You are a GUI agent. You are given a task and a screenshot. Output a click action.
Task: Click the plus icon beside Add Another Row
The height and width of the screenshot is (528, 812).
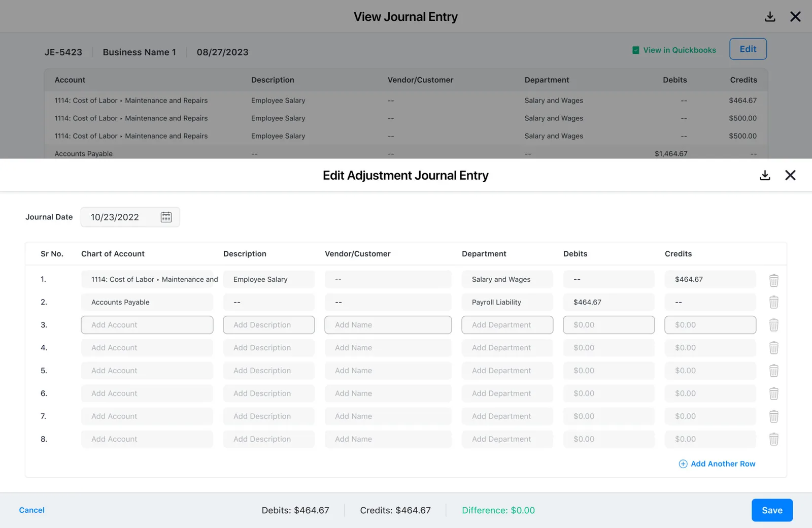683,464
